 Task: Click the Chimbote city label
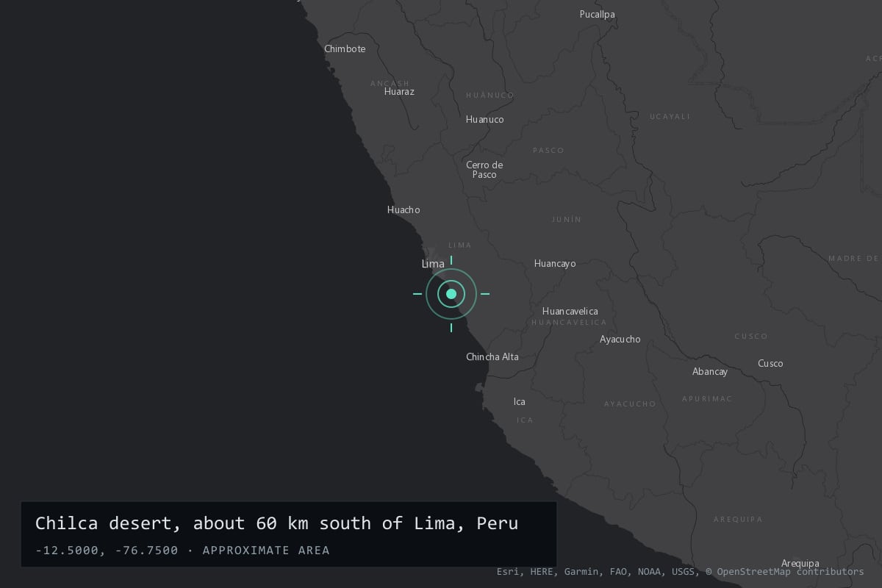pyautogui.click(x=345, y=49)
